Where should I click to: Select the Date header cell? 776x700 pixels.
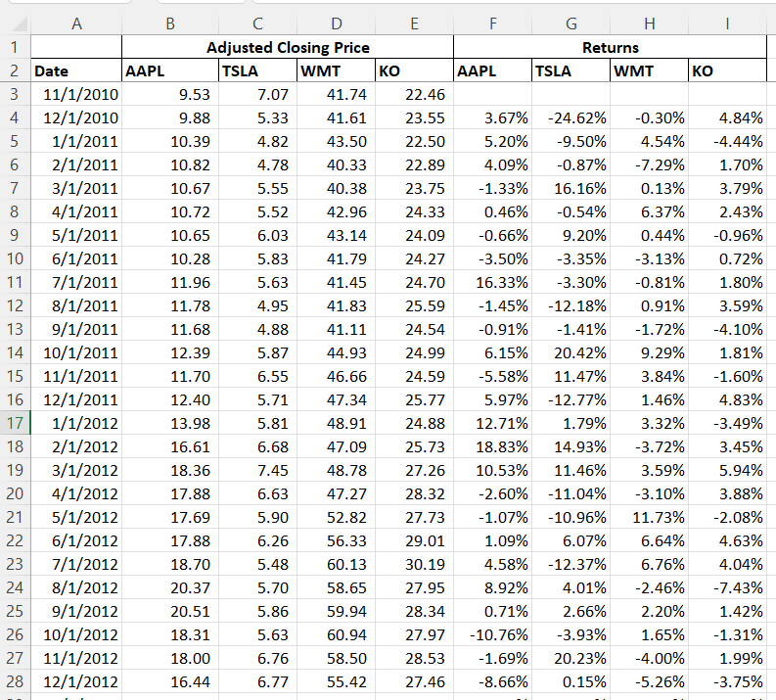tap(76, 70)
